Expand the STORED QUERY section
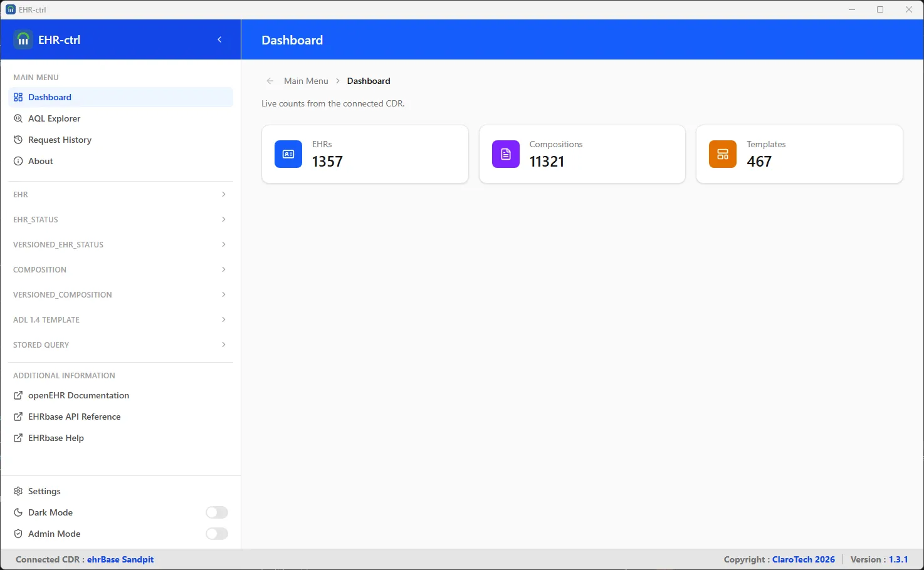Screen dimensions: 924x570 tap(120, 345)
